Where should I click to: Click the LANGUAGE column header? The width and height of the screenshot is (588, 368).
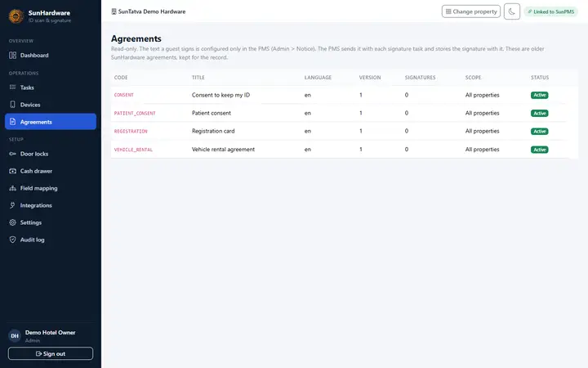pos(318,78)
